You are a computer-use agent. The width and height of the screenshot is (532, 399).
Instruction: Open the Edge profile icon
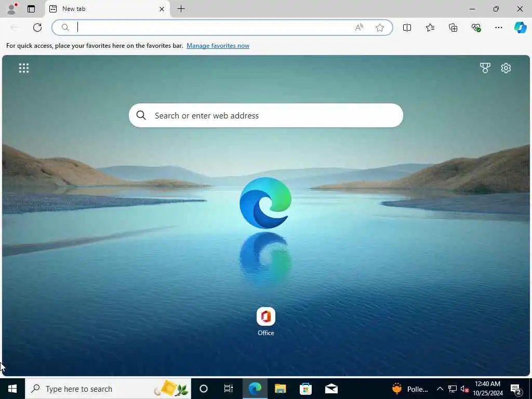pos(12,9)
